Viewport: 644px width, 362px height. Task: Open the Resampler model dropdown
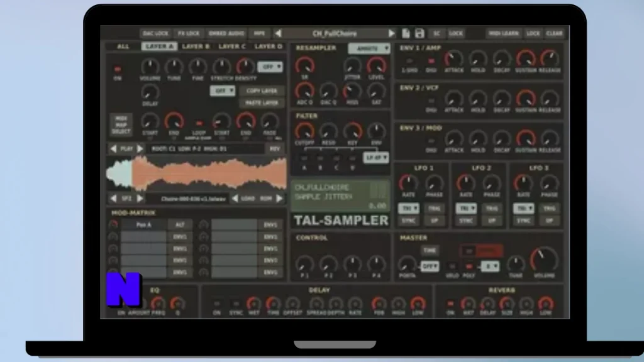[x=369, y=48]
